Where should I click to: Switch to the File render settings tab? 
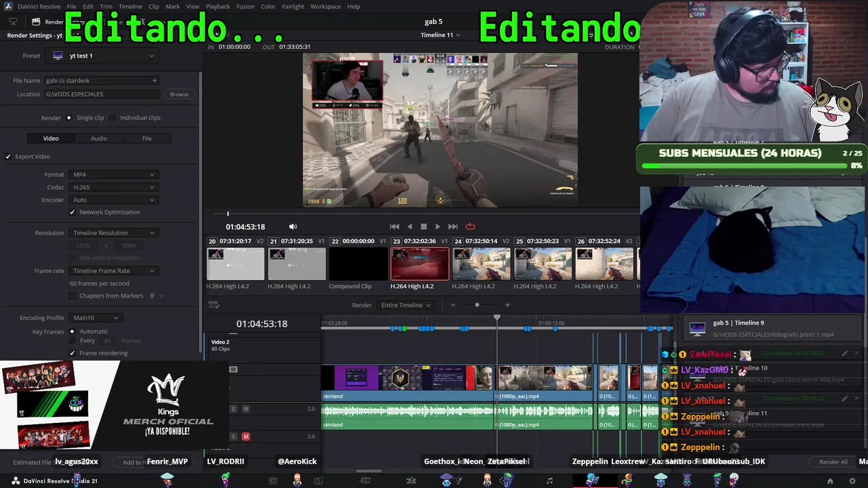pos(146,138)
